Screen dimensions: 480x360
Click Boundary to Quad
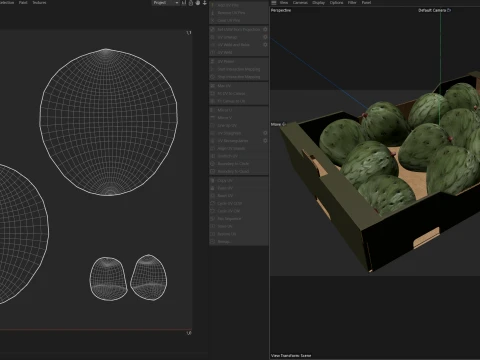click(239, 171)
